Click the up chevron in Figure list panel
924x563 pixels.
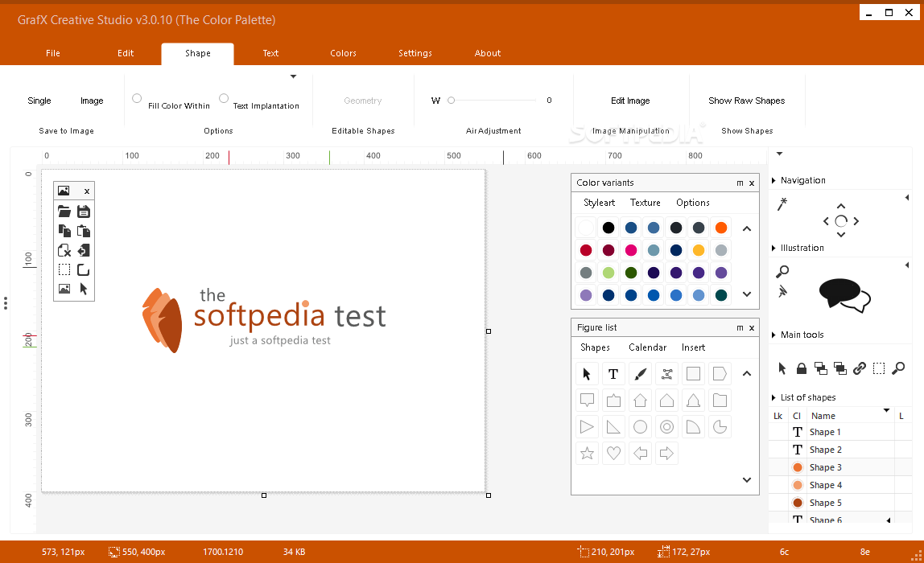tap(747, 373)
